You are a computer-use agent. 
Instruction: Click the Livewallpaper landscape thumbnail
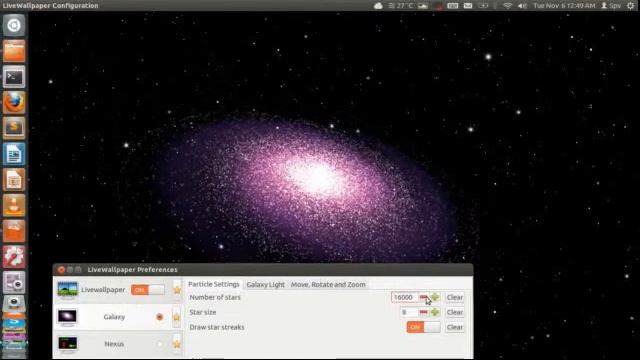click(67, 290)
